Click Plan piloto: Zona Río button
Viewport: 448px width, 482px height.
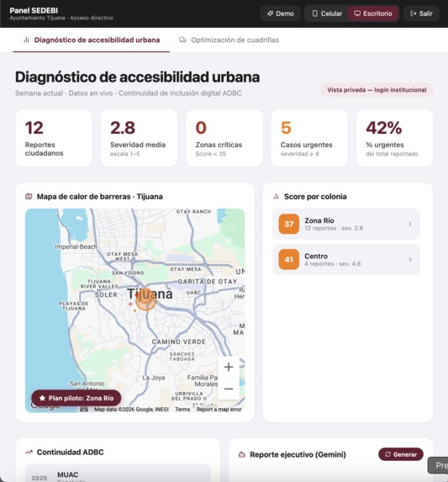click(76, 398)
